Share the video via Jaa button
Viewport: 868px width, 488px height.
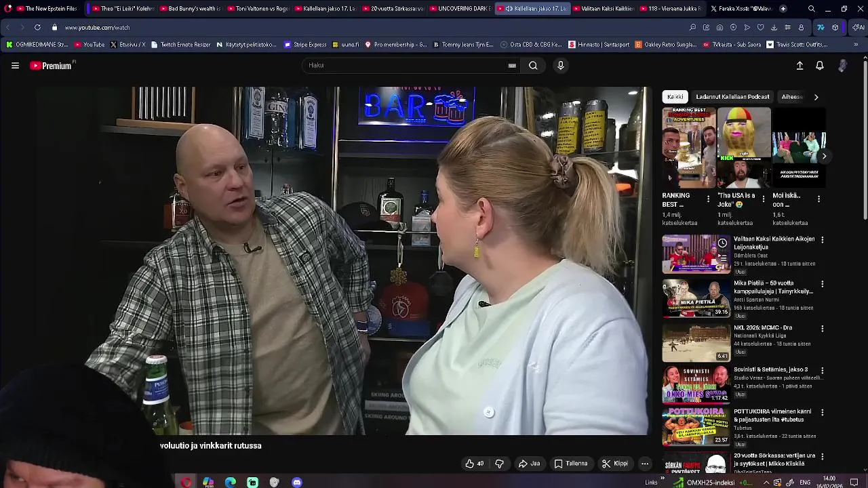point(529,464)
